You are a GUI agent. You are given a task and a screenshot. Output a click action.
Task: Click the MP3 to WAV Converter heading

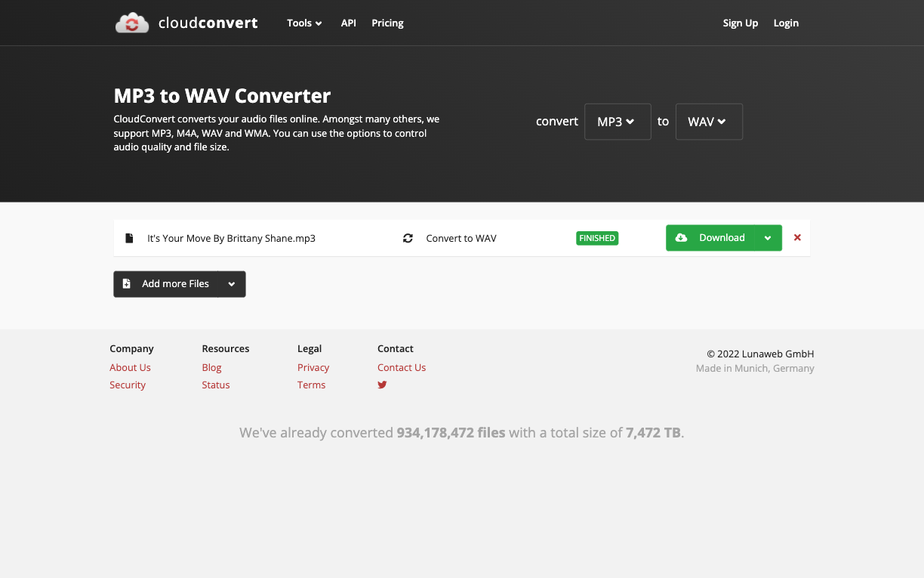coord(222,96)
